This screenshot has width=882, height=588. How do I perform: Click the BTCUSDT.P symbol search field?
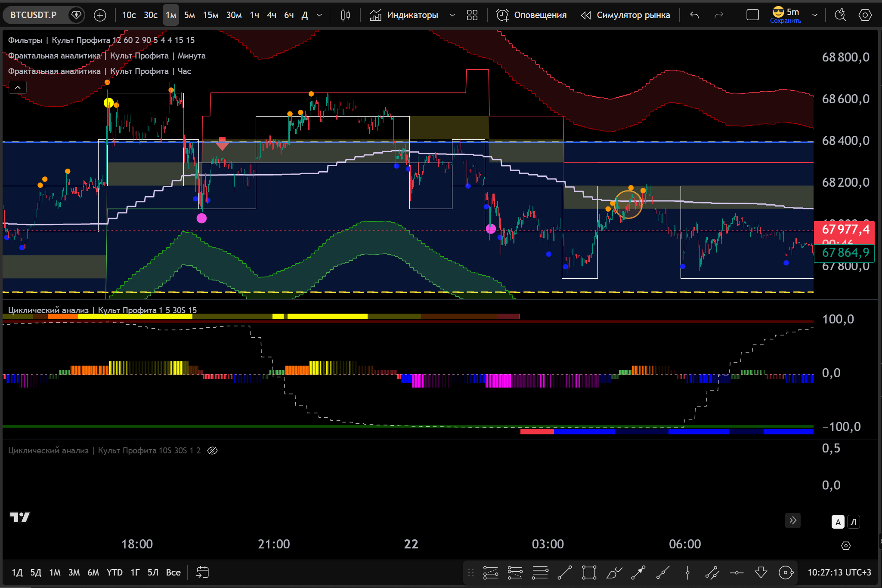[34, 15]
